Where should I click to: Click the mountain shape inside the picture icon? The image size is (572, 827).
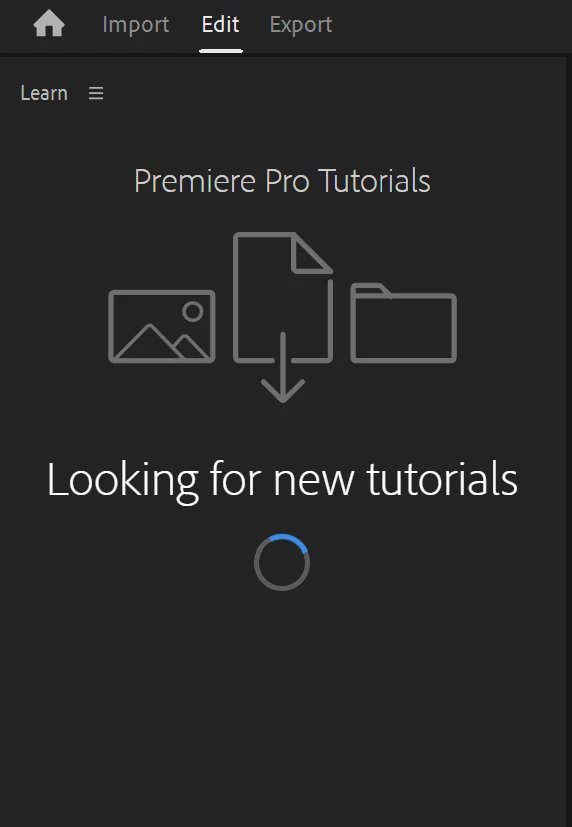tap(161, 343)
